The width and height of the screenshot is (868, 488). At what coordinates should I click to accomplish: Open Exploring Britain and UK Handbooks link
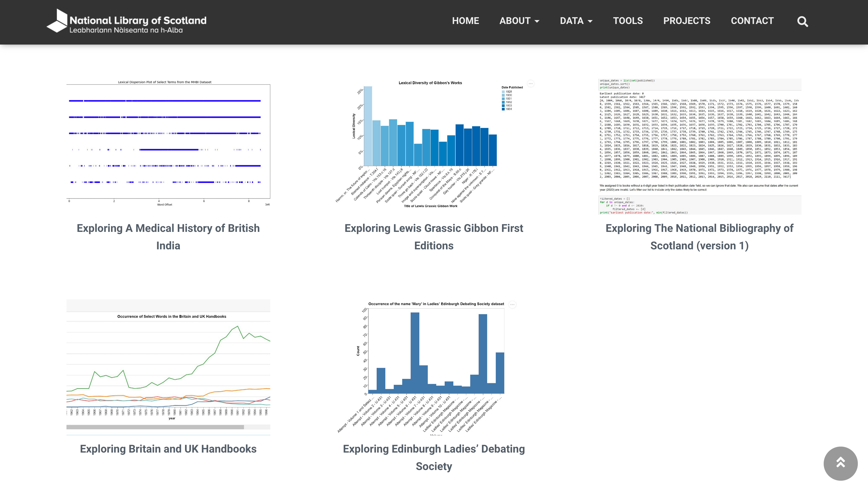[168, 449]
